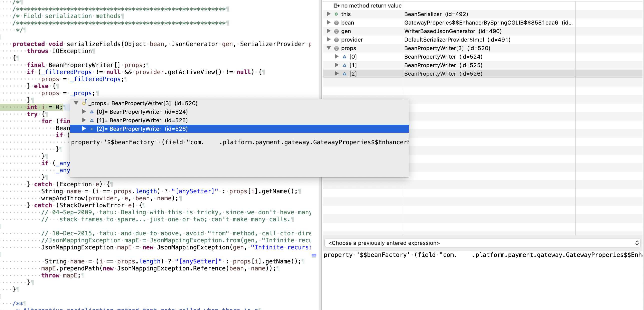Expand [0]= BeanPropertyWriter in hover popup

pyautogui.click(x=84, y=112)
